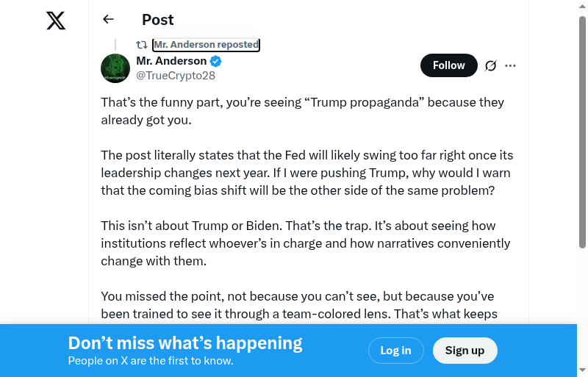Click the scrollbar up arrow

582,6
